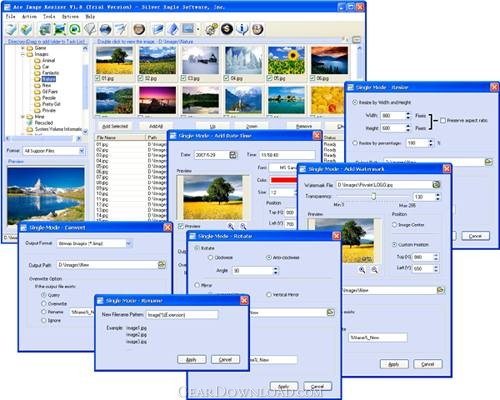The height and width of the screenshot is (400, 500).
Task: Zoom out on the Add Watermark preview
Action: (374, 270)
